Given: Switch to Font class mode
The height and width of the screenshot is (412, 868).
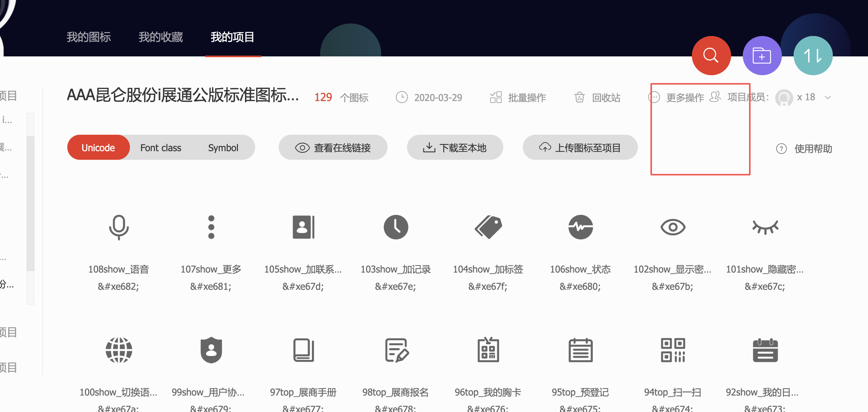Looking at the screenshot, I should tap(161, 148).
